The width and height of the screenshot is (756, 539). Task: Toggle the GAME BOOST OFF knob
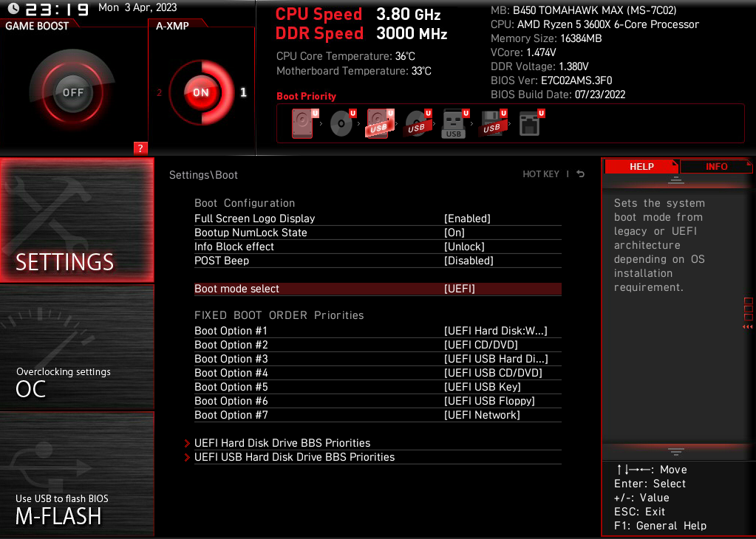(73, 92)
